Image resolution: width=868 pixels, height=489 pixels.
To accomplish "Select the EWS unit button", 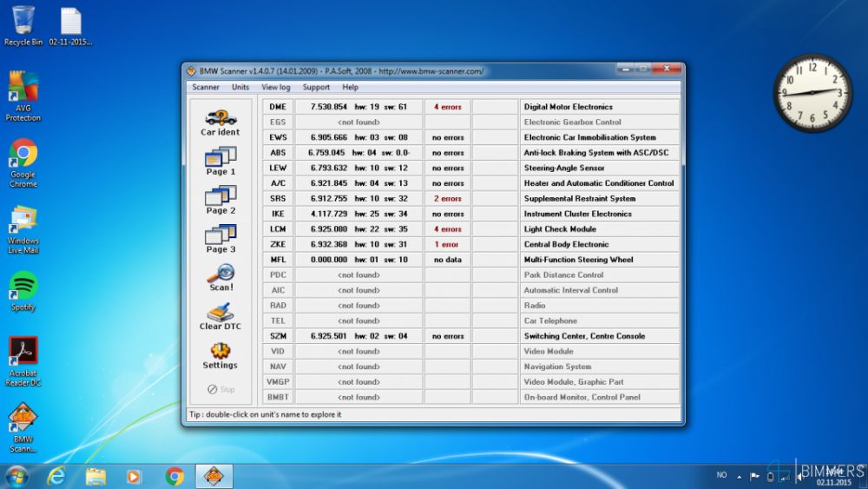I will [x=278, y=137].
